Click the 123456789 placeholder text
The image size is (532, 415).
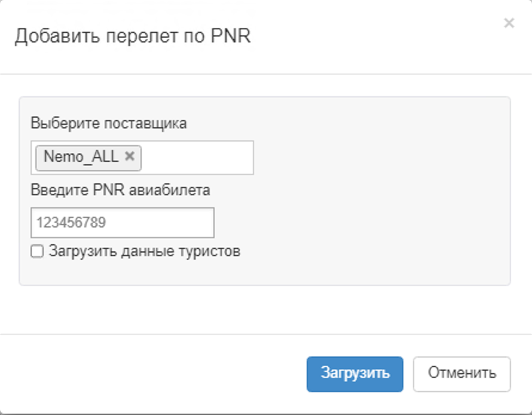tap(71, 223)
